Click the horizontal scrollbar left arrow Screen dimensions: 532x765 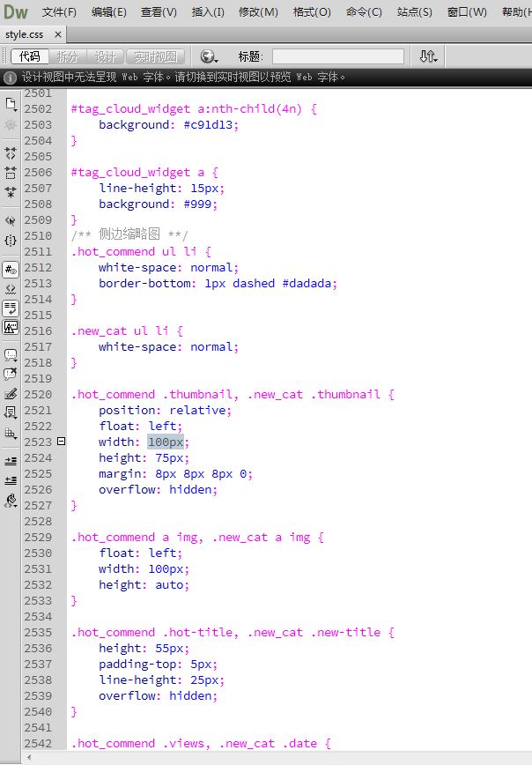(29, 758)
